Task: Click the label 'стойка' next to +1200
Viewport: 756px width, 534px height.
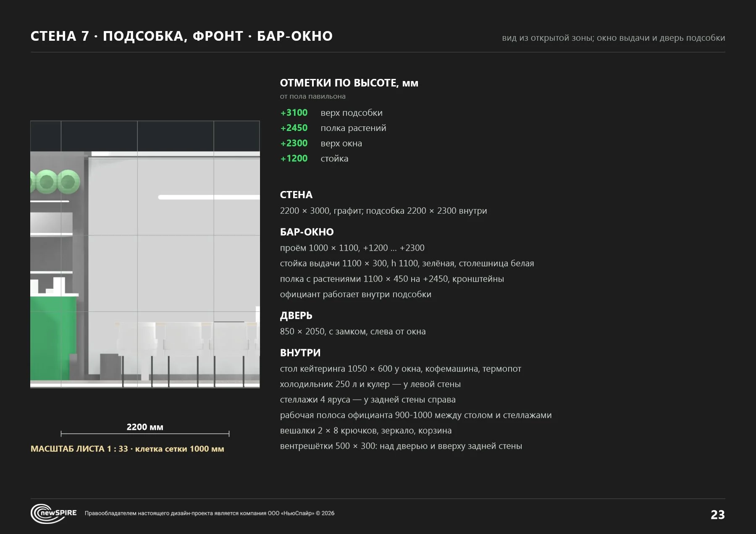Action: point(334,159)
